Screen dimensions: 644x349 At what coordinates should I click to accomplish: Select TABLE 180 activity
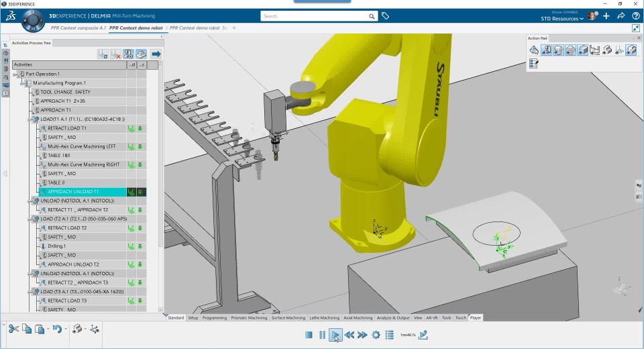(59, 156)
